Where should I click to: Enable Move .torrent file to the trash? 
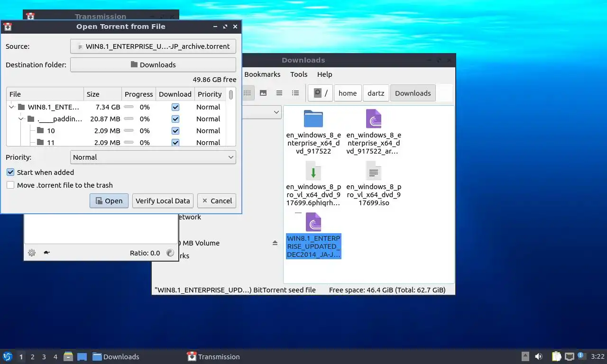[x=10, y=185]
